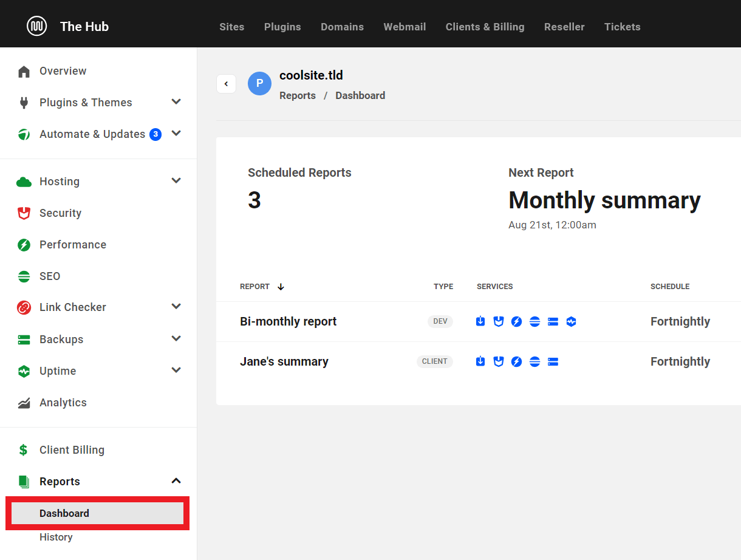Open the Webmail top menu

click(405, 27)
